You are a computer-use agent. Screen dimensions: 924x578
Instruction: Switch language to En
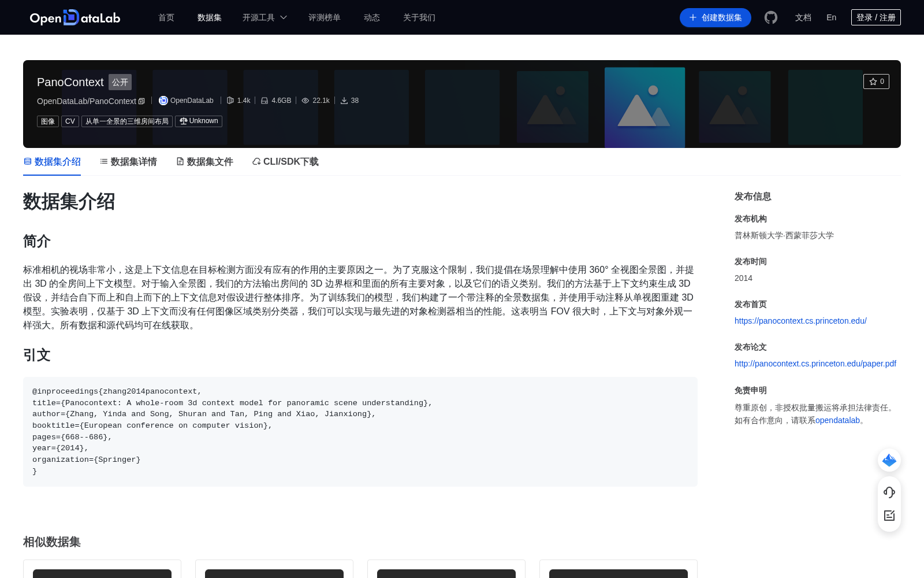[x=831, y=17]
